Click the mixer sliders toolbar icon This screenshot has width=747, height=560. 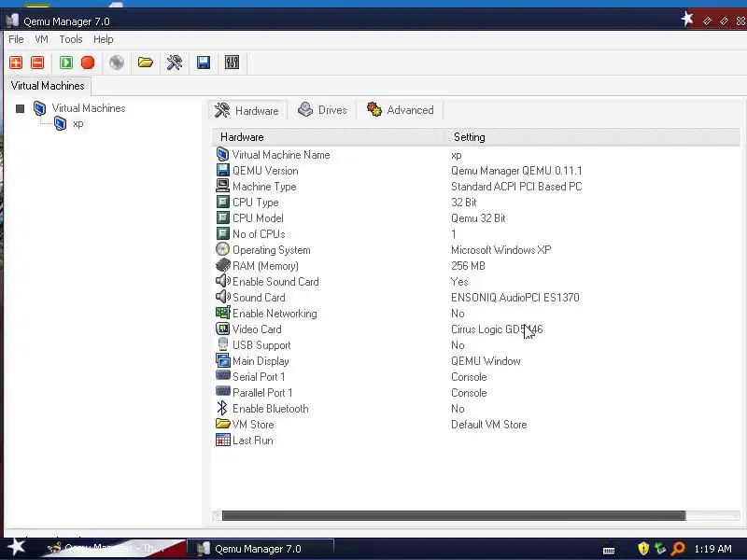[x=232, y=63]
